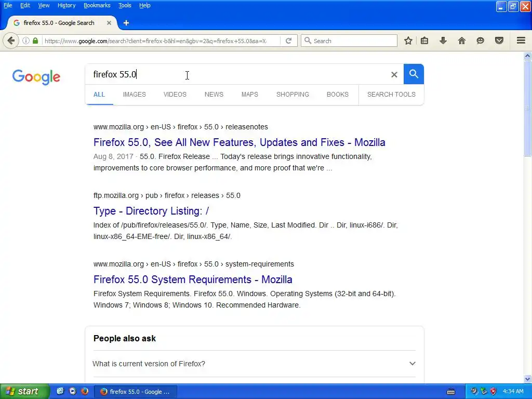Open Firefox 55.0 New Features release notes link
Viewport: 532px width, 399px height.
[x=239, y=142]
